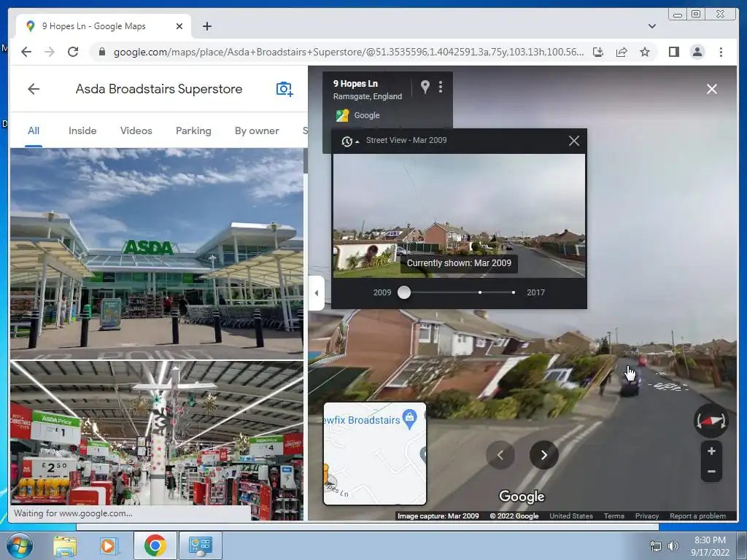Reload the Google Maps page

[x=73, y=52]
